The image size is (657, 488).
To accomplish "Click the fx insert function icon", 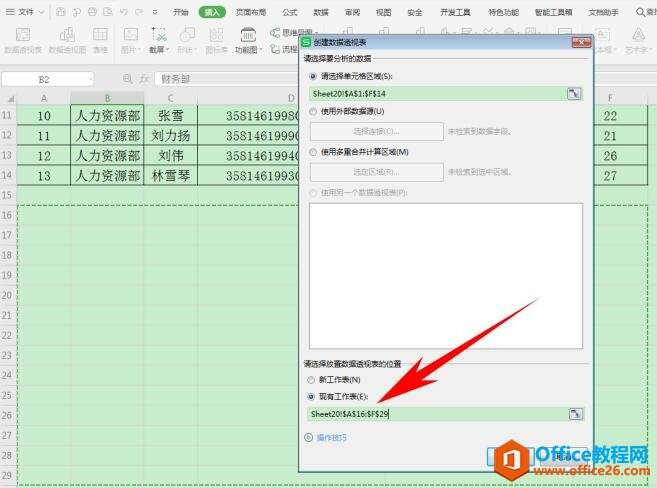I will click(142, 79).
